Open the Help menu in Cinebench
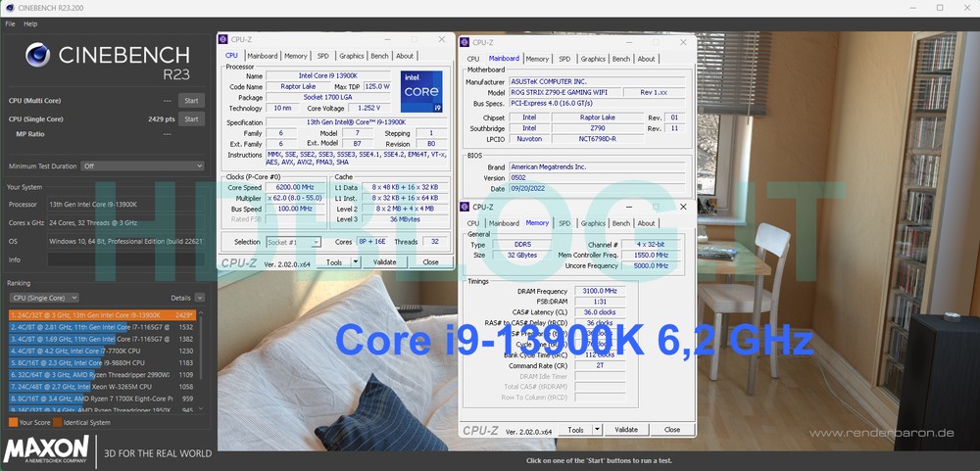Screen dimensions: 980x471 [30, 24]
